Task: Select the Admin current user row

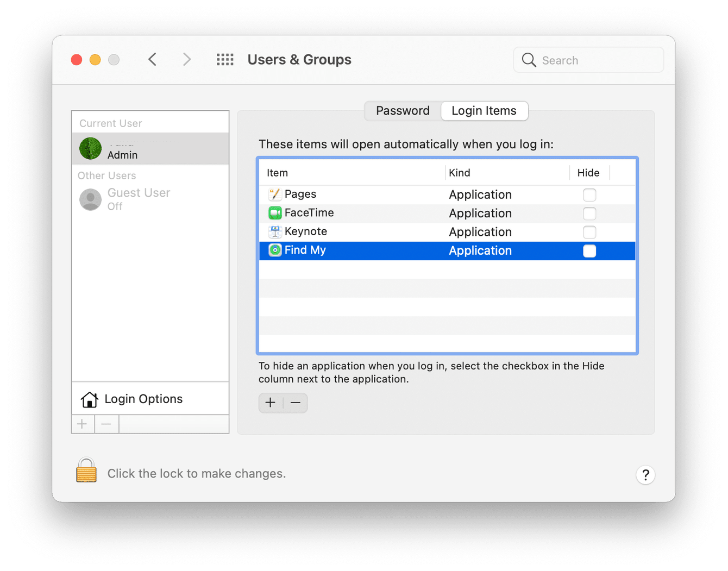Action: click(x=150, y=148)
